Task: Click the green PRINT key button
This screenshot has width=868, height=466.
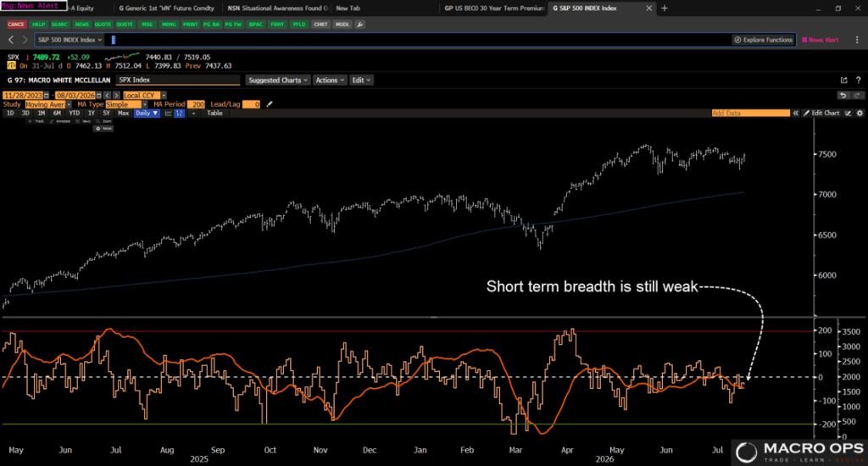Action: (190, 25)
